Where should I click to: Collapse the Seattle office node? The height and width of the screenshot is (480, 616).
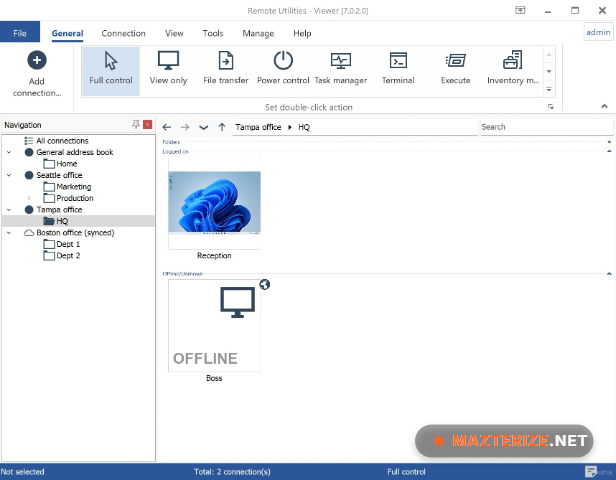click(x=9, y=175)
